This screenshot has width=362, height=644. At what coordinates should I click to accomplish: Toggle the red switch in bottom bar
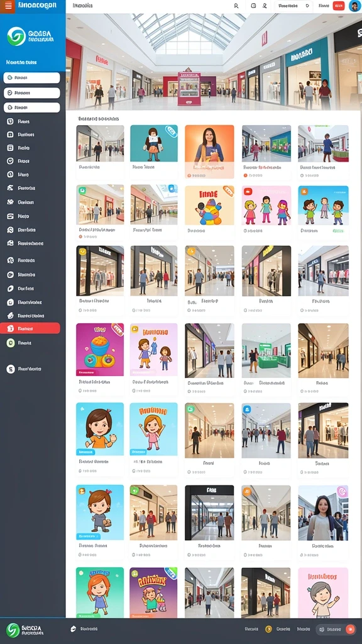click(350, 629)
